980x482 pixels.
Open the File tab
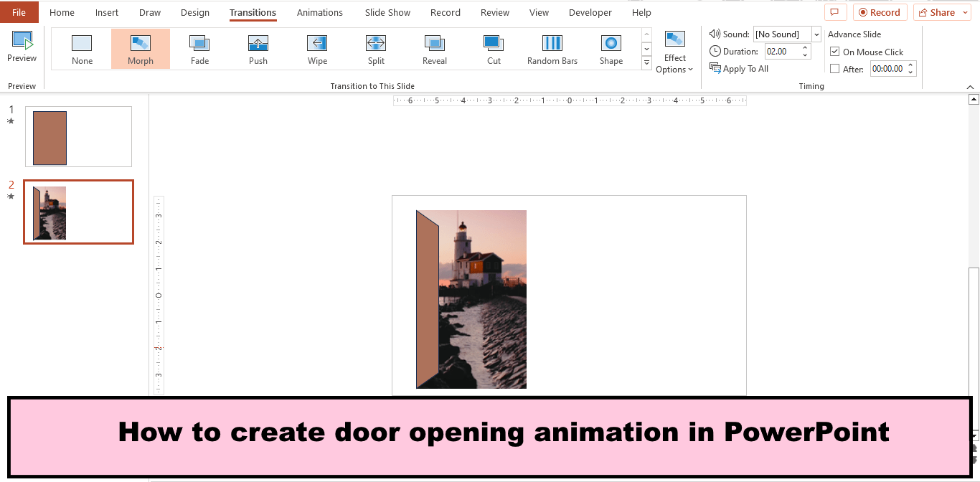(19, 12)
